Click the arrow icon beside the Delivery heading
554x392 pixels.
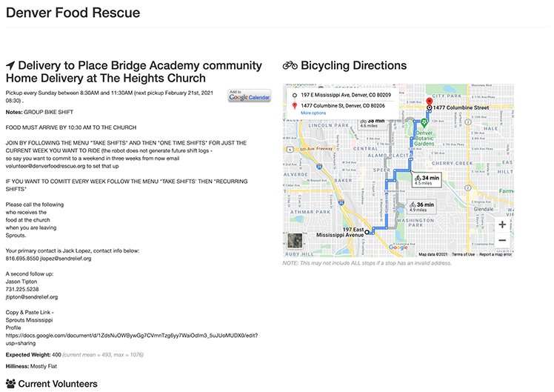[10, 65]
